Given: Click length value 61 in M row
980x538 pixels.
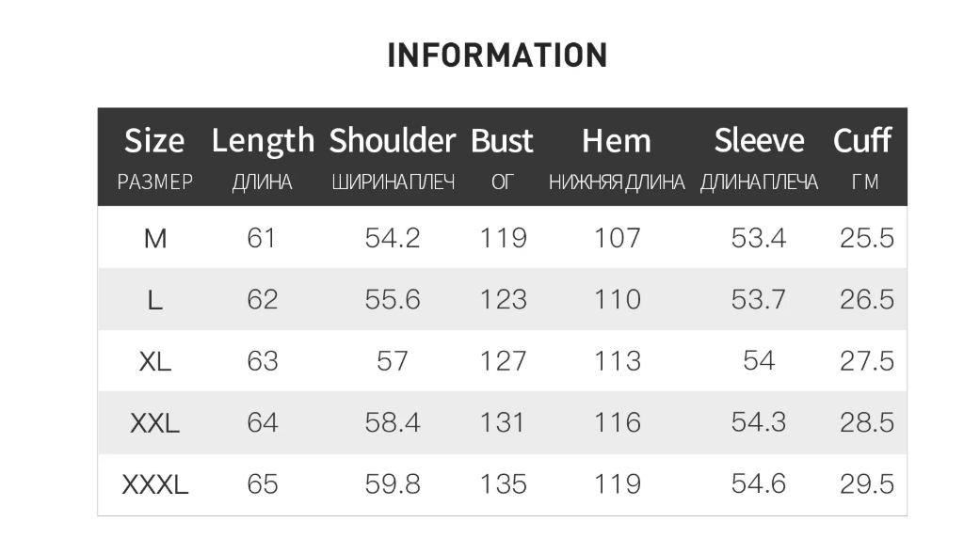Looking at the screenshot, I should tap(262, 239).
